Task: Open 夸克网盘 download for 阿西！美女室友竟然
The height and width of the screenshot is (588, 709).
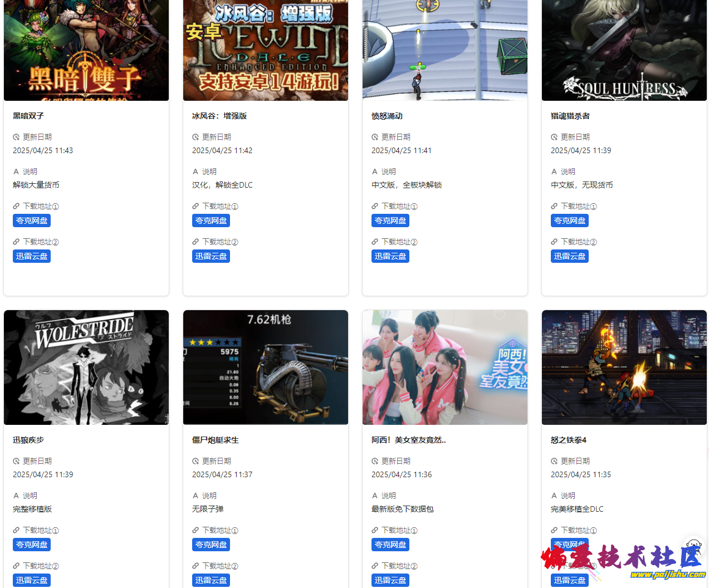Action: [390, 545]
